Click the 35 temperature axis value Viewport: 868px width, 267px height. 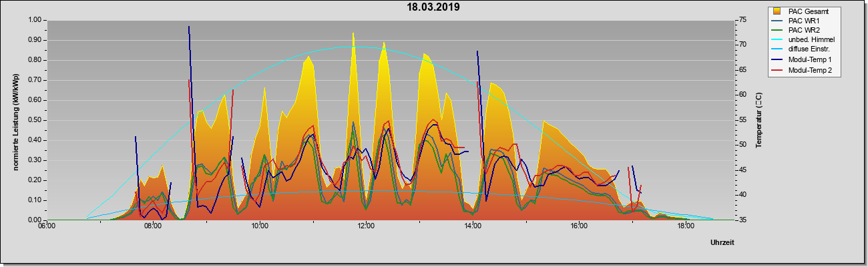(x=744, y=220)
